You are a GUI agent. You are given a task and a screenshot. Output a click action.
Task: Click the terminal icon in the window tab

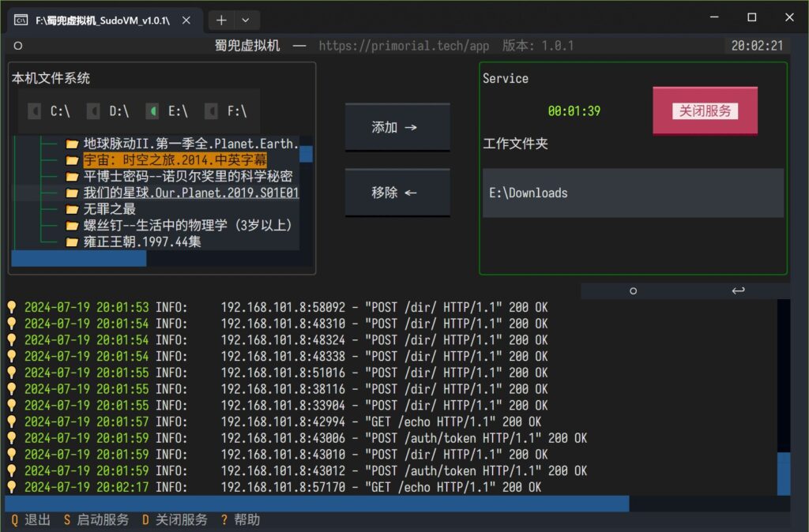21,20
